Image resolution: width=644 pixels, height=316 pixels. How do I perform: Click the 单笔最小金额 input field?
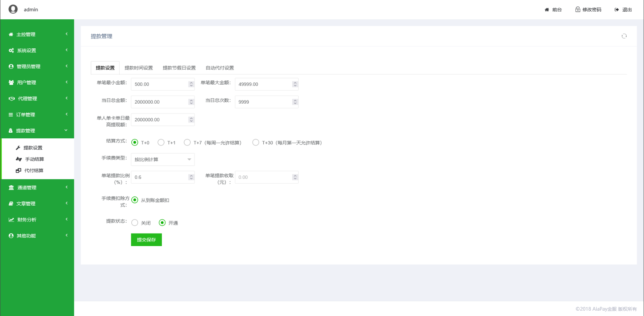(x=160, y=84)
